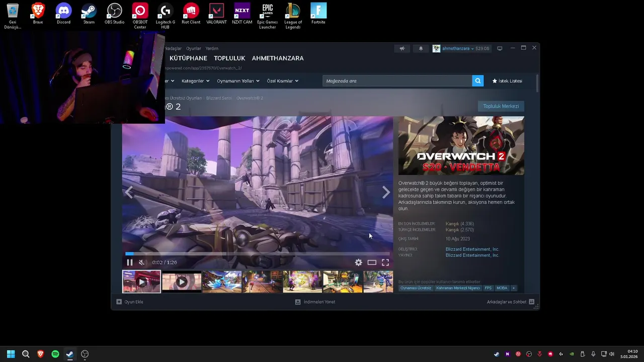Click the Oynaması Ücretsiz tag
644x362 pixels.
(x=416, y=288)
